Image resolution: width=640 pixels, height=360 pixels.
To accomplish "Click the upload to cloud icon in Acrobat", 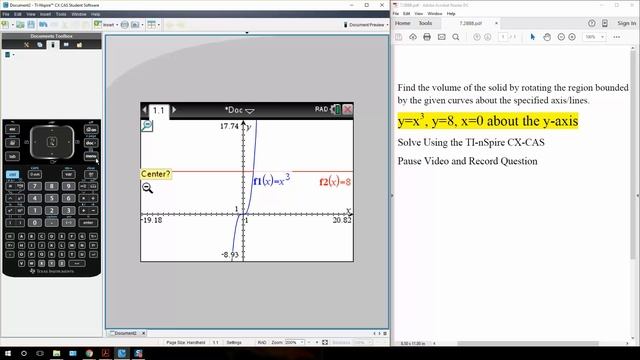I will (x=413, y=37).
